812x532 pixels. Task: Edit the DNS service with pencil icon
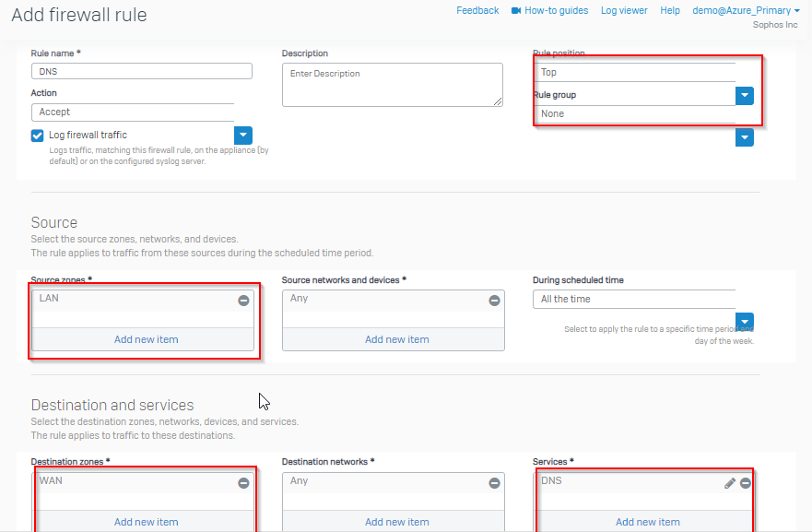pos(730,483)
